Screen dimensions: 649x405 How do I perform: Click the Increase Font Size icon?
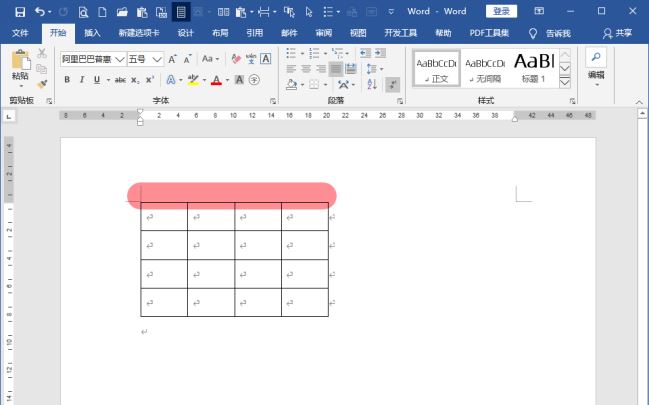tap(170, 59)
